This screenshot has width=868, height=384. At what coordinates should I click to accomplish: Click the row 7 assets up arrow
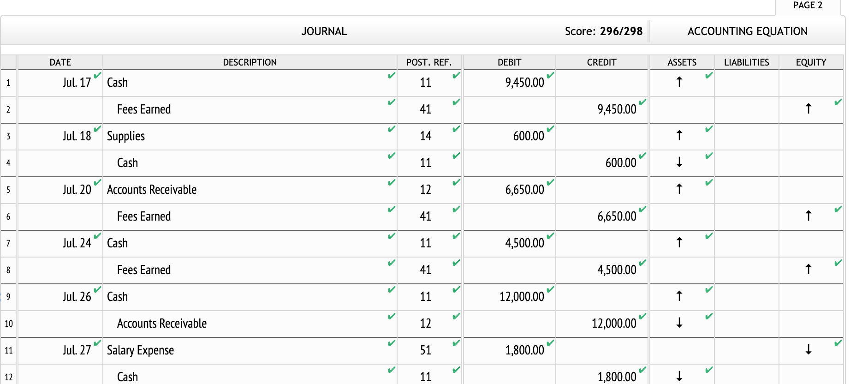click(x=679, y=243)
